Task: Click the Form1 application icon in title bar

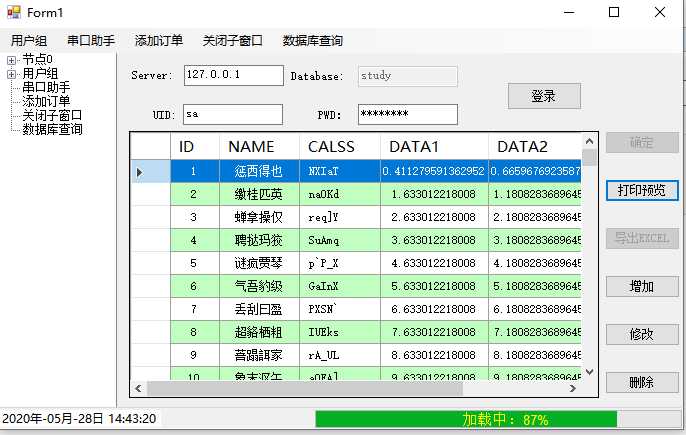Action: click(14, 12)
